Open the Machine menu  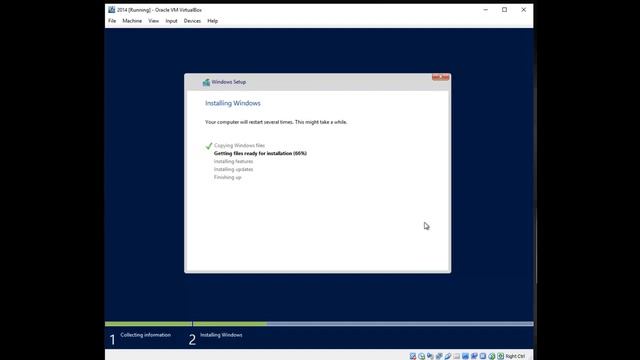pyautogui.click(x=132, y=21)
